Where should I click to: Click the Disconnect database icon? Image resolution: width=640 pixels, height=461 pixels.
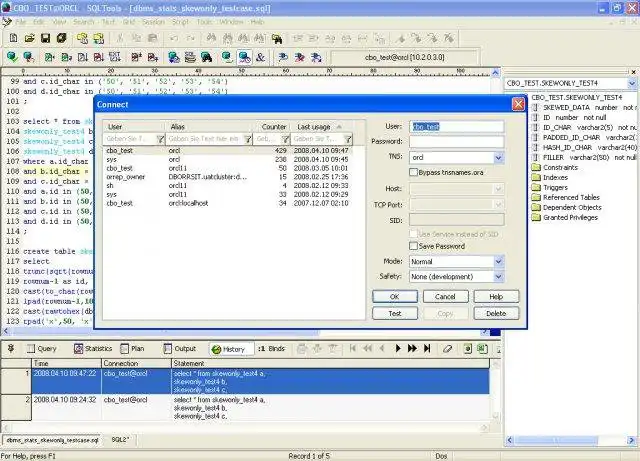click(29, 57)
